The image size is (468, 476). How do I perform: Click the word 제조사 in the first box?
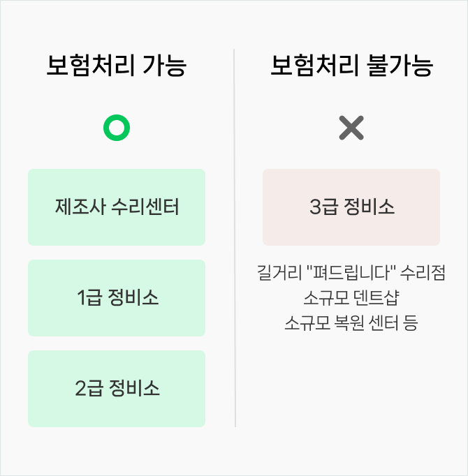80,207
